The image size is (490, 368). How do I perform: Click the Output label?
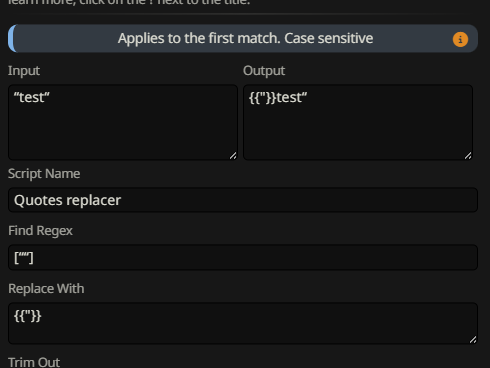coord(264,71)
